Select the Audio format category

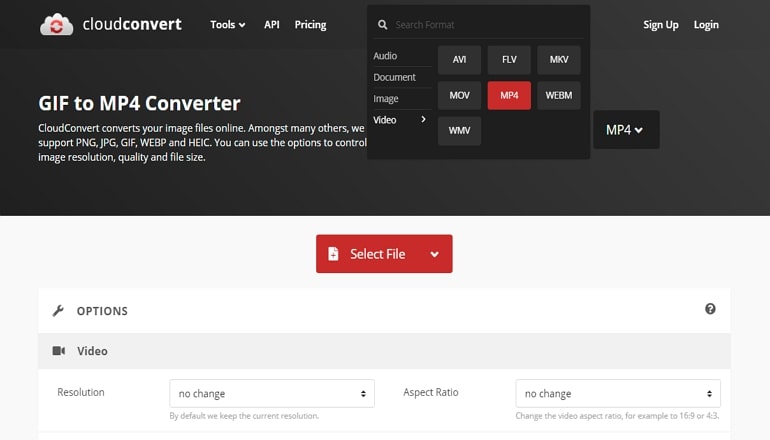(385, 56)
